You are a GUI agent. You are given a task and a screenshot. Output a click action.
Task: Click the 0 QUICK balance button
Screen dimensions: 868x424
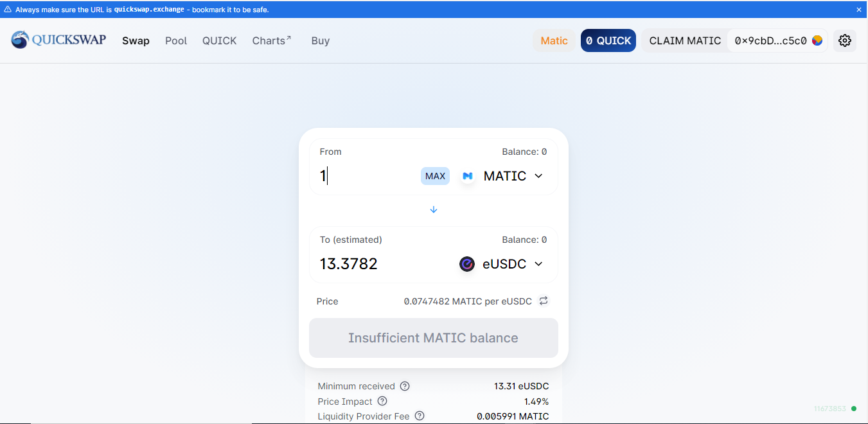click(x=608, y=40)
